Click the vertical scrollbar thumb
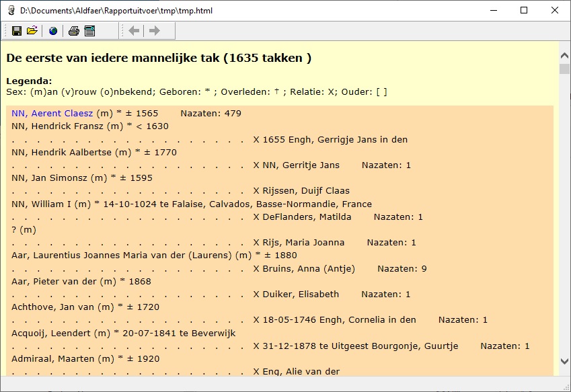The width and height of the screenshot is (571, 392). coord(564,69)
